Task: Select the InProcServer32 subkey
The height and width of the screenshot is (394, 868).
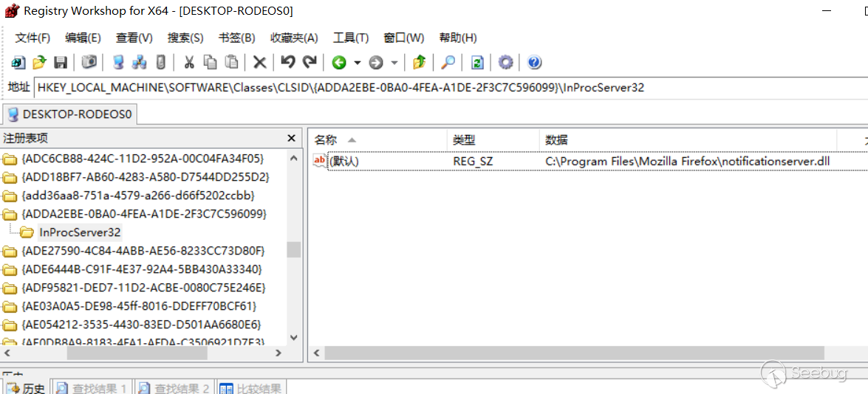Action: (x=81, y=232)
